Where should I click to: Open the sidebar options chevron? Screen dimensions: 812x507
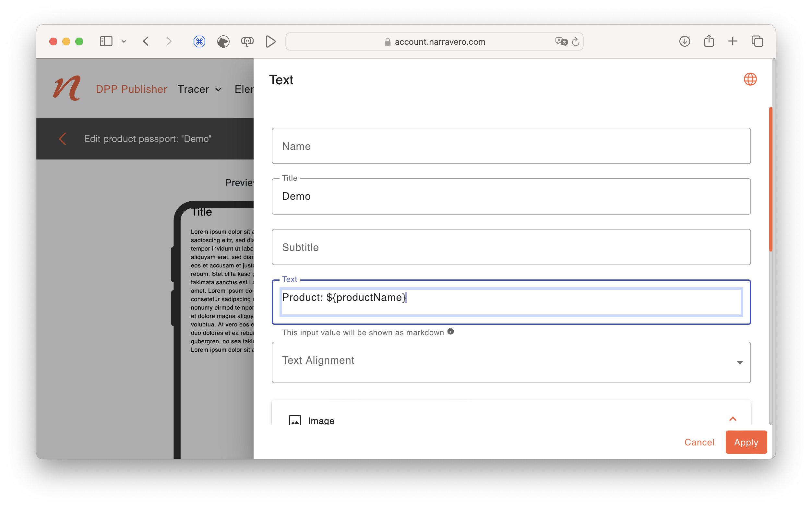pyautogui.click(x=124, y=41)
